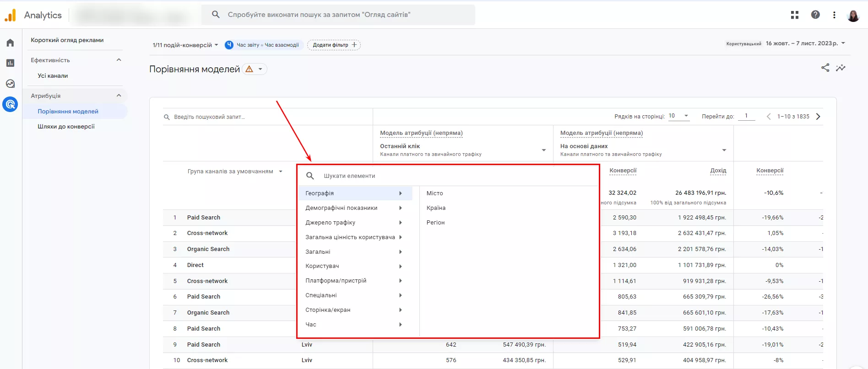The width and height of the screenshot is (868, 369).
Task: Open Короткий огляд реклами link
Action: pyautogui.click(x=67, y=40)
